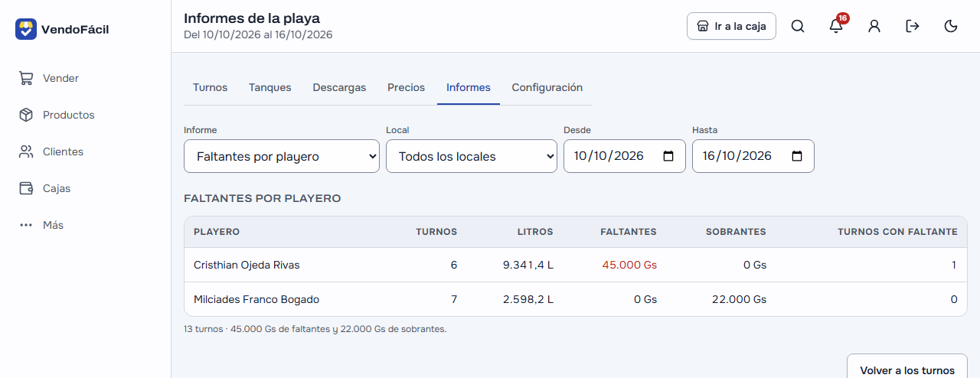Click the summary line 13 turnos

(315, 329)
